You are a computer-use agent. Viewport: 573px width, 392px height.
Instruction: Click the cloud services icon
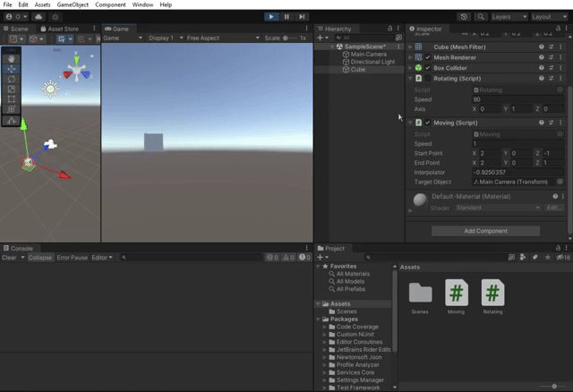pos(40,16)
